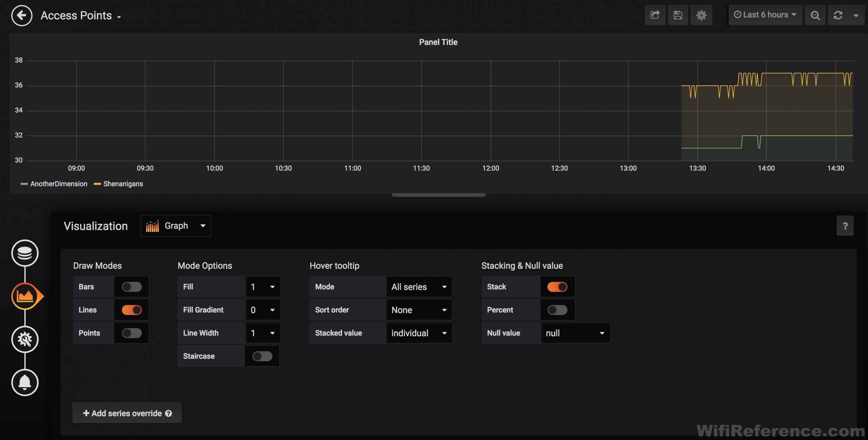Click the back arrow icon
Image resolution: width=868 pixels, height=440 pixels.
(22, 16)
